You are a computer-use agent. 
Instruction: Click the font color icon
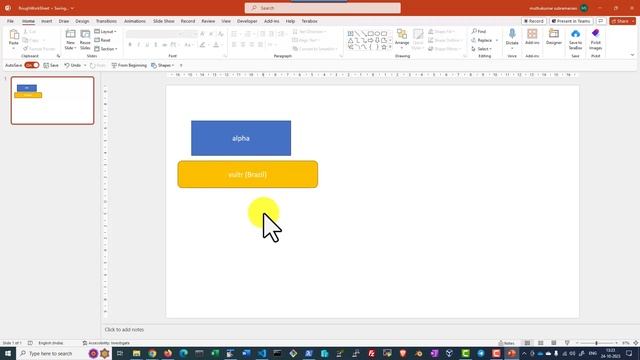(x=216, y=45)
